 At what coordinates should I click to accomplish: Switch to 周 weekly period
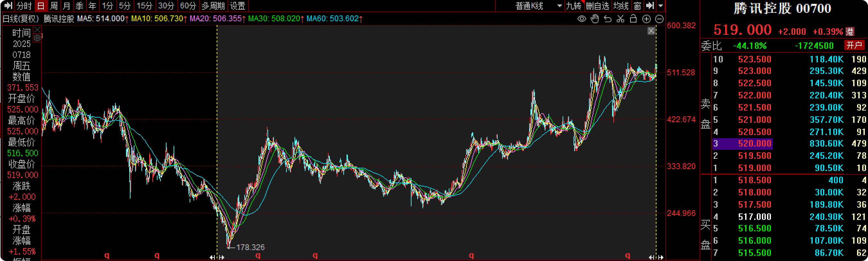tap(54, 6)
